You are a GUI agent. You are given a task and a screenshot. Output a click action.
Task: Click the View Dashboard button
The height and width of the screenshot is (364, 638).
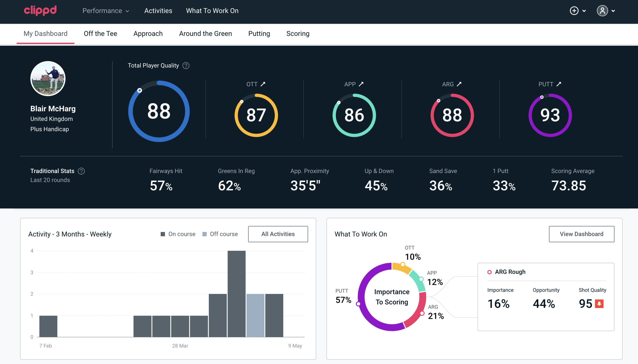tap(581, 234)
